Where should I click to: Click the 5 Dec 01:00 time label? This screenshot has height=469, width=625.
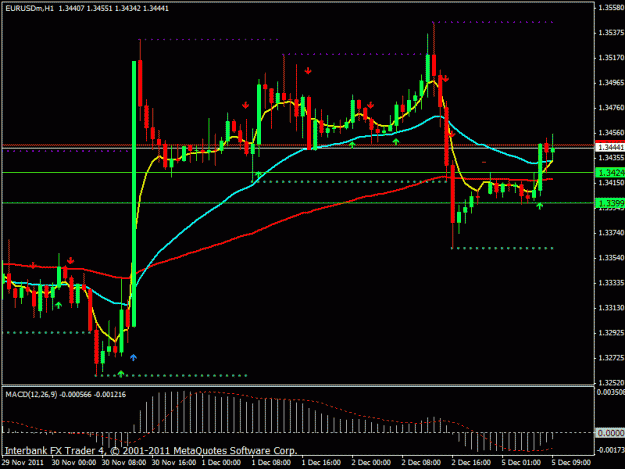(521, 463)
